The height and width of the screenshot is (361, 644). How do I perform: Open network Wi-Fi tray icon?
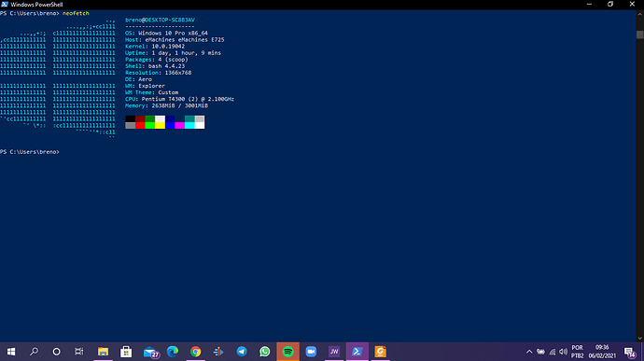pyautogui.click(x=553, y=352)
